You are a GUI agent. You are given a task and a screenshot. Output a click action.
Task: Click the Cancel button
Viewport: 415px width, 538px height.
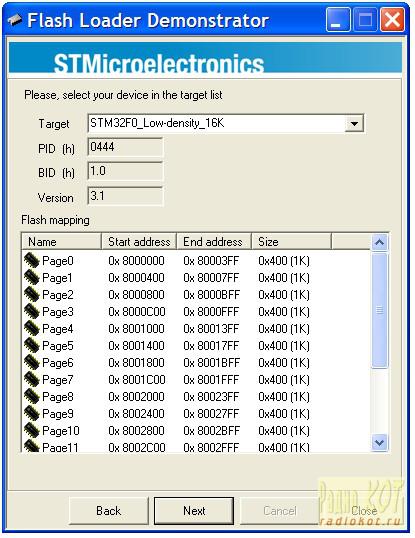click(280, 511)
